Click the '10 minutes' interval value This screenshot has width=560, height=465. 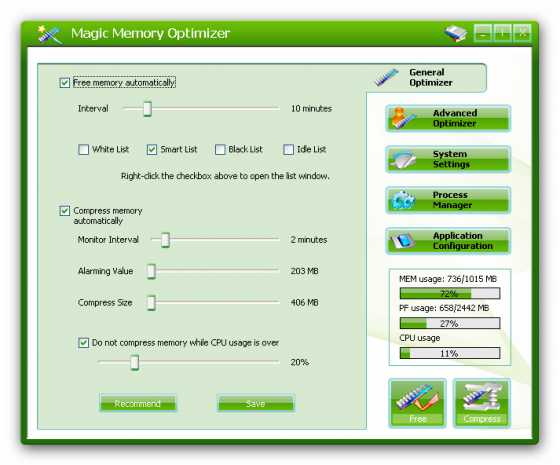(x=311, y=109)
